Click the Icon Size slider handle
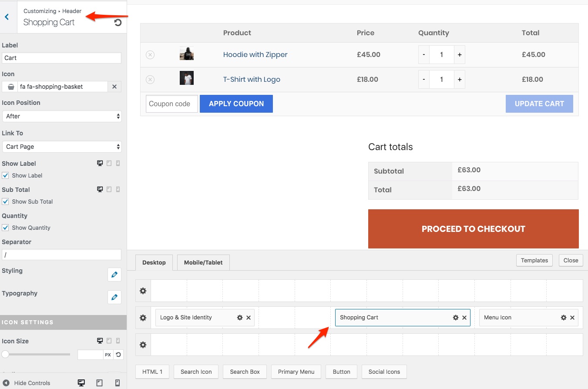This screenshot has height=389, width=588. [5, 355]
